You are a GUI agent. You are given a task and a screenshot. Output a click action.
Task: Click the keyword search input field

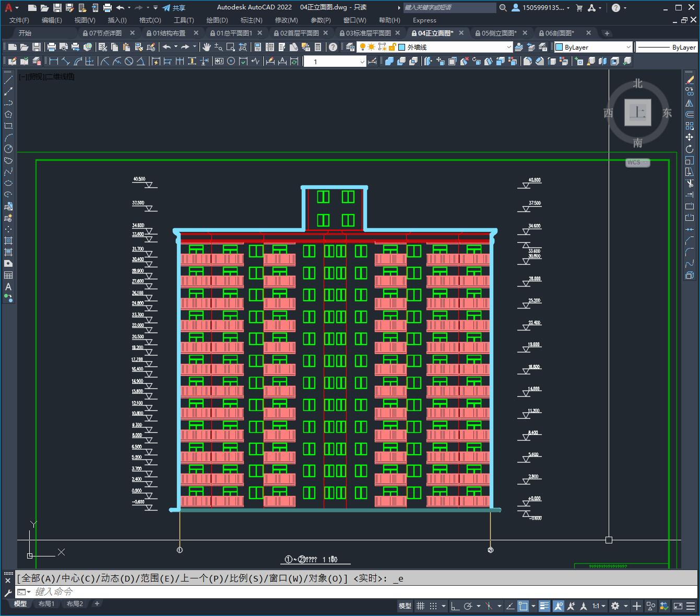coord(450,8)
